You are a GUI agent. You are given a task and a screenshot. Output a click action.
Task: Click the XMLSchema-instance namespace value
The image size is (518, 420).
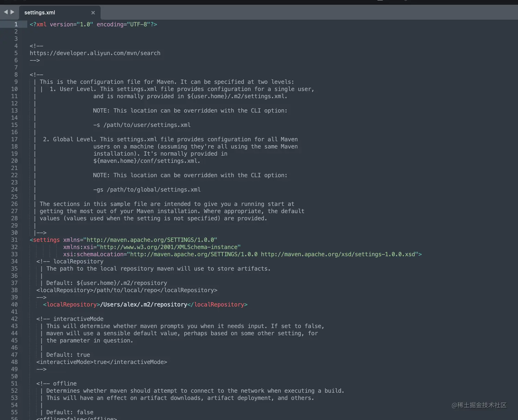coord(169,247)
